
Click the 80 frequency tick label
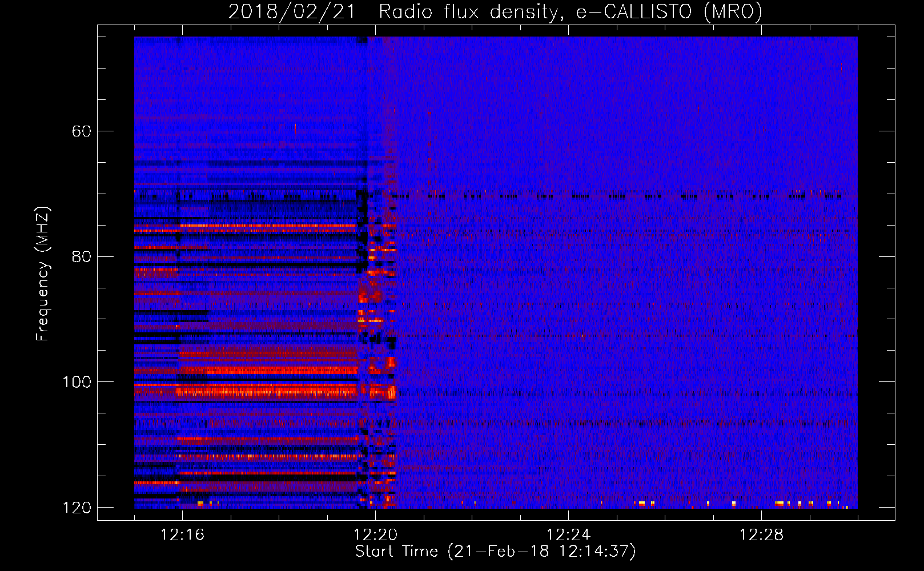tap(81, 256)
